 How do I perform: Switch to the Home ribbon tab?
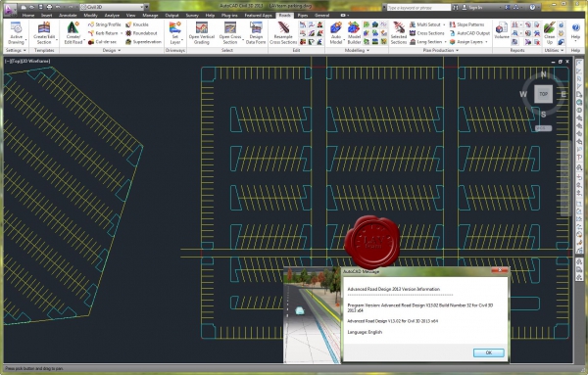[x=28, y=16]
